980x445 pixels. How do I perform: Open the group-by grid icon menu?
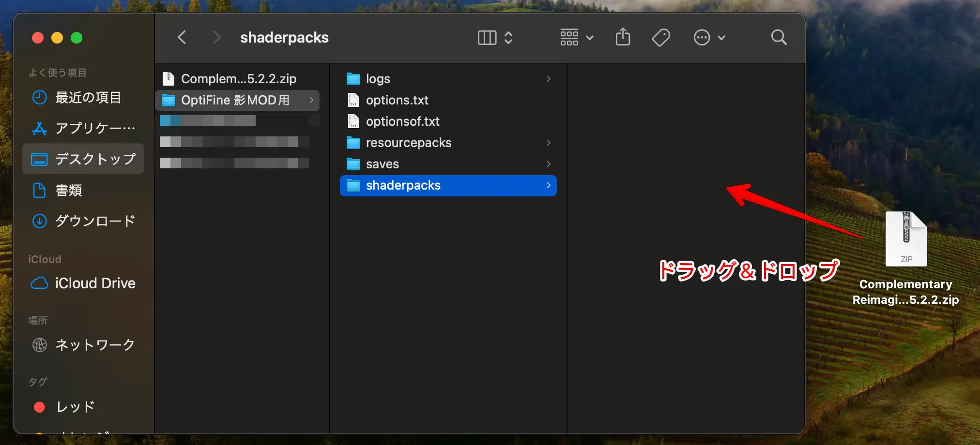(x=569, y=37)
